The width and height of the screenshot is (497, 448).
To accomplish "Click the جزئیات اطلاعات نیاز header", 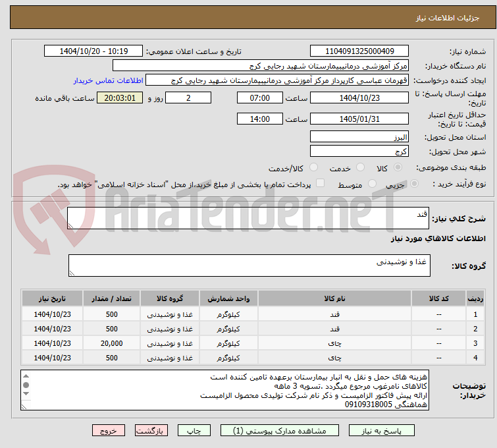I will point(447,18).
